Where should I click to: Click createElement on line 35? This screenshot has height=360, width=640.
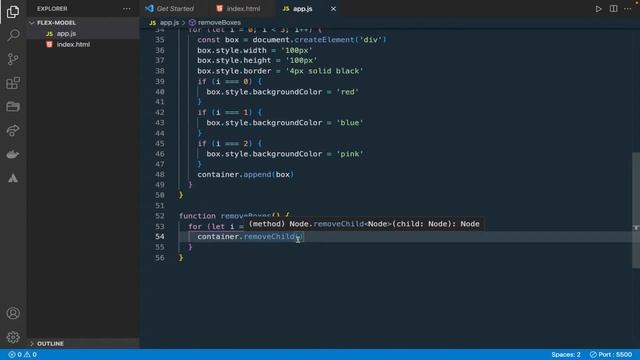(x=324, y=40)
